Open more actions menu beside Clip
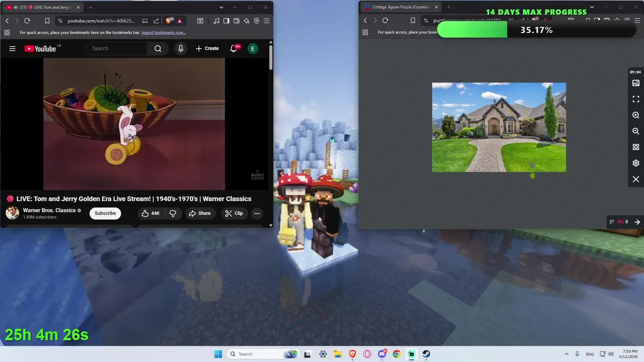This screenshot has width=644, height=362. [x=257, y=213]
